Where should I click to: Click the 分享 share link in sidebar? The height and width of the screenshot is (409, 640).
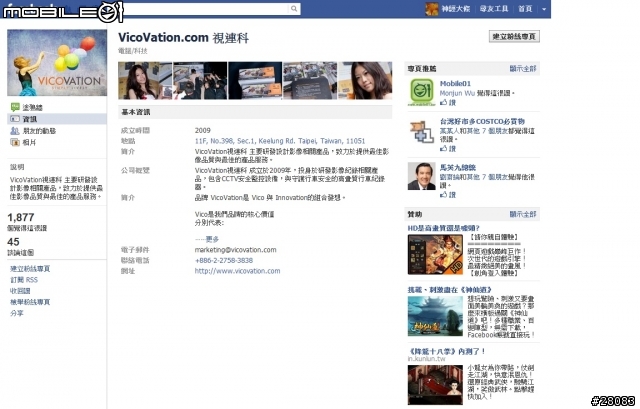pos(17,313)
